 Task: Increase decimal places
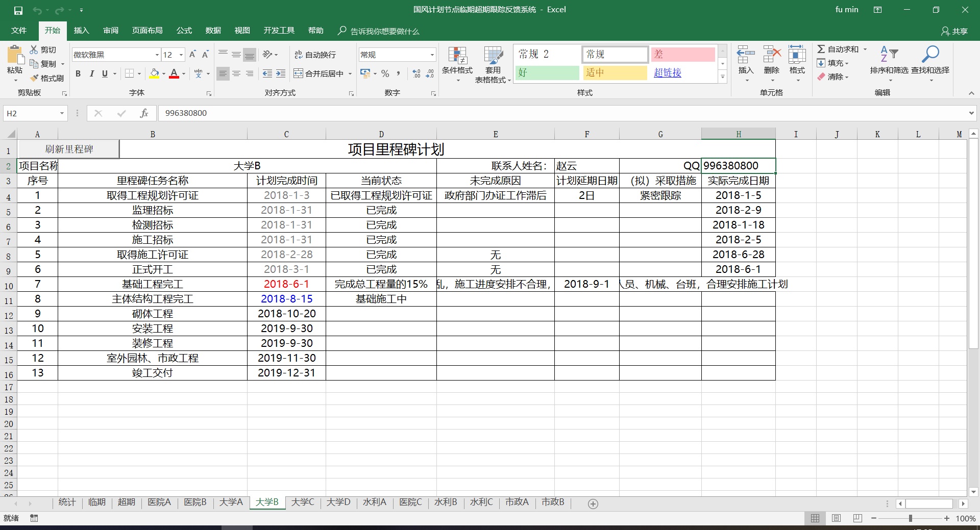coord(416,73)
